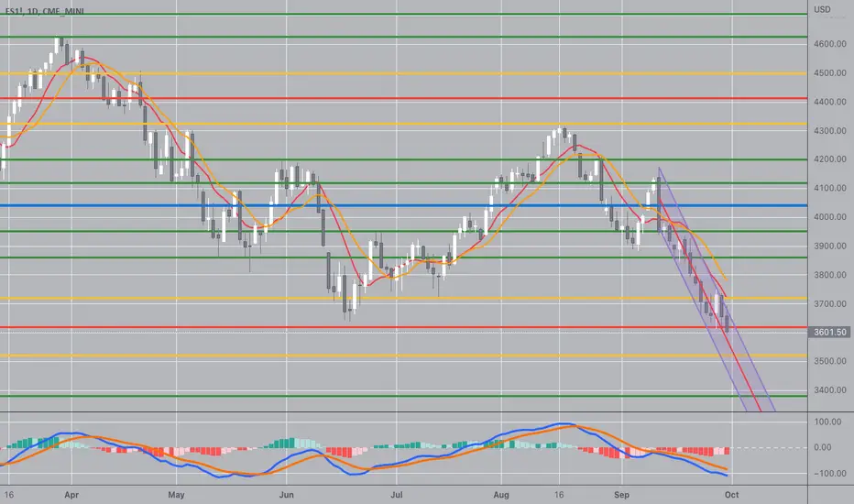Click the 3400.00 price axis label
The image size is (854, 504).
click(829, 389)
